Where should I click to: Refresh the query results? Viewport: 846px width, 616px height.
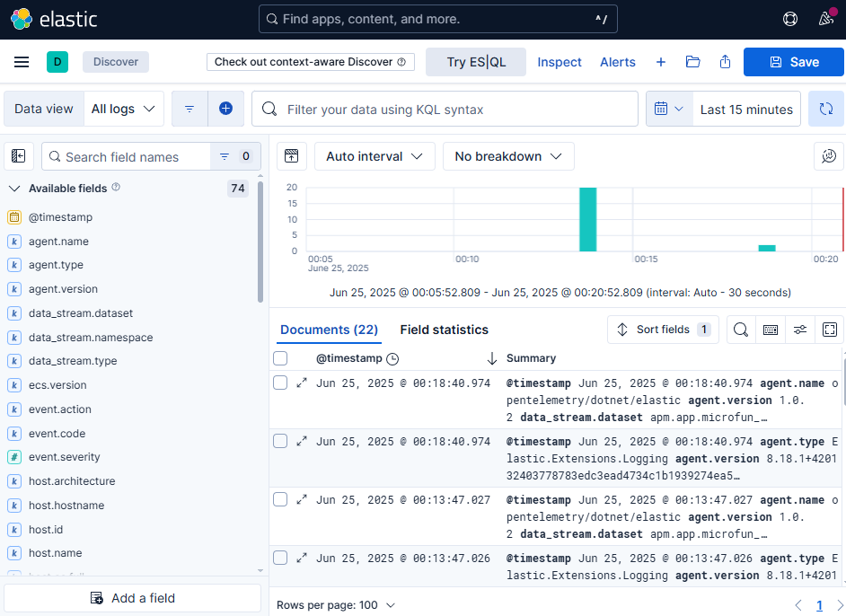pyautogui.click(x=825, y=109)
